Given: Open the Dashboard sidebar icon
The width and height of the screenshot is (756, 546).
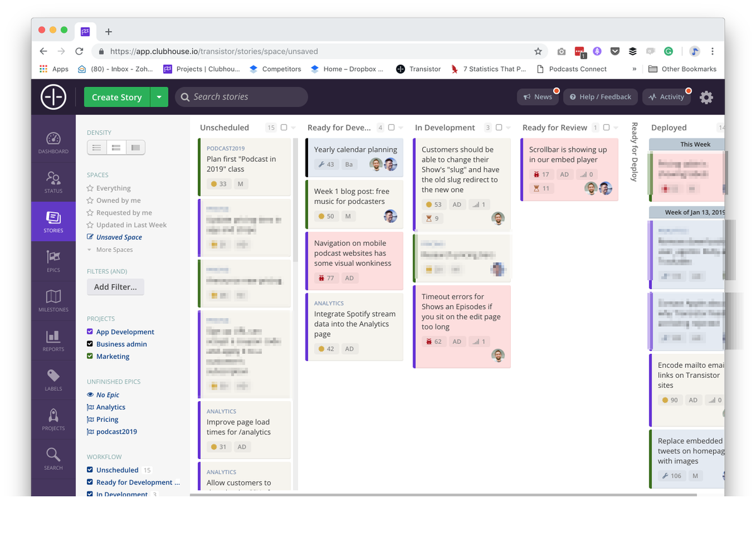Looking at the screenshot, I should 53,142.
